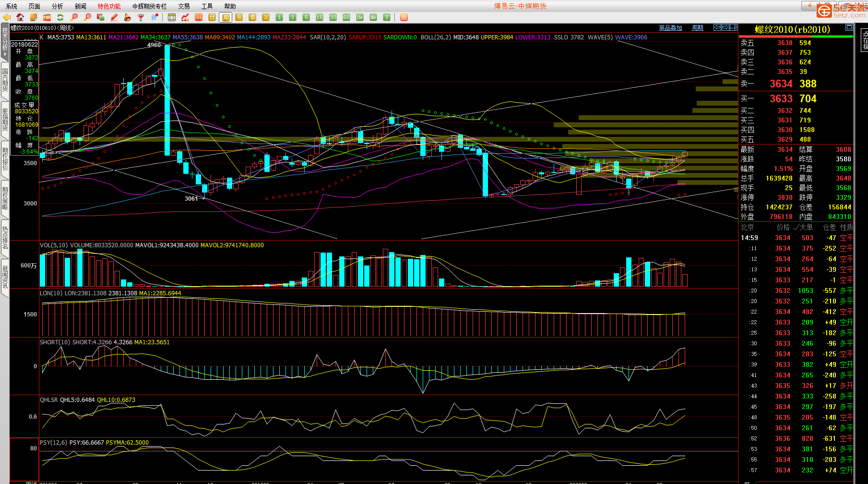Image resolution: width=868 pixels, height=484 pixels.
Task: Toggle the side panel layout icon
Action: (734, 27)
